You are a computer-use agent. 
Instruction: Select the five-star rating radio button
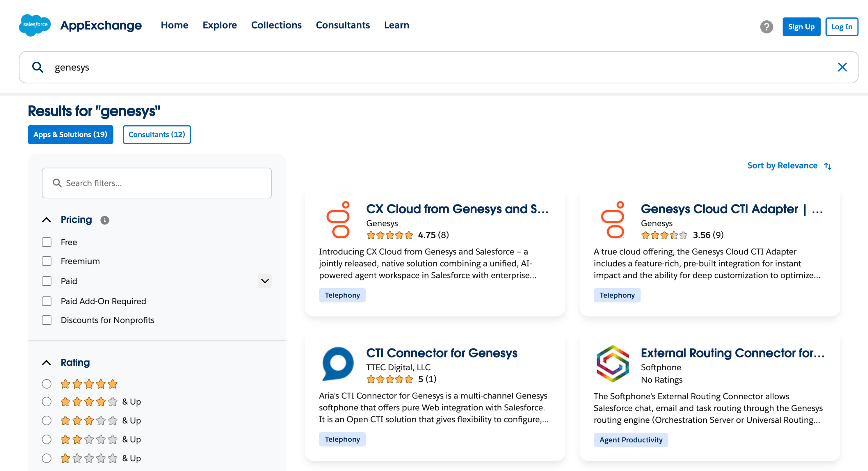(46, 384)
